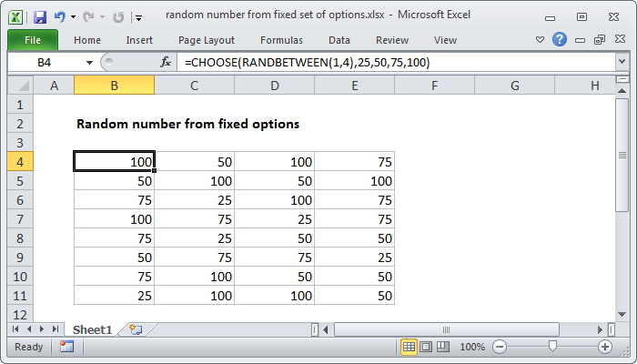Click the 100% zoom level
The height and width of the screenshot is (364, 637).
[472, 347]
